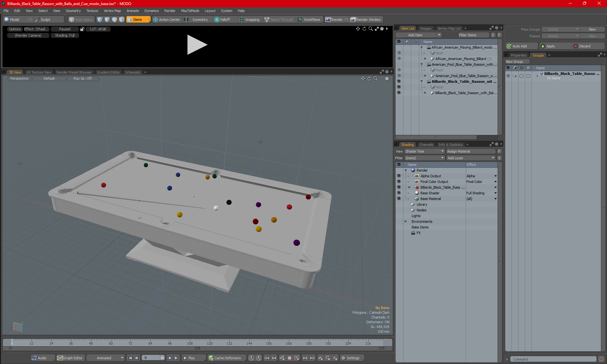607x364 pixels.
Task: Toggle visibility of Billiards group in Groups panel
Action: [x=508, y=76]
